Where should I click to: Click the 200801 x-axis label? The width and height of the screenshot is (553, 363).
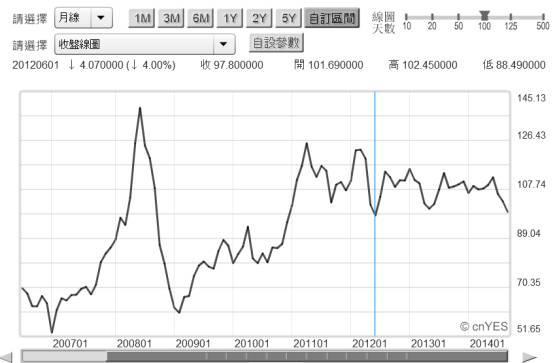[x=134, y=343]
